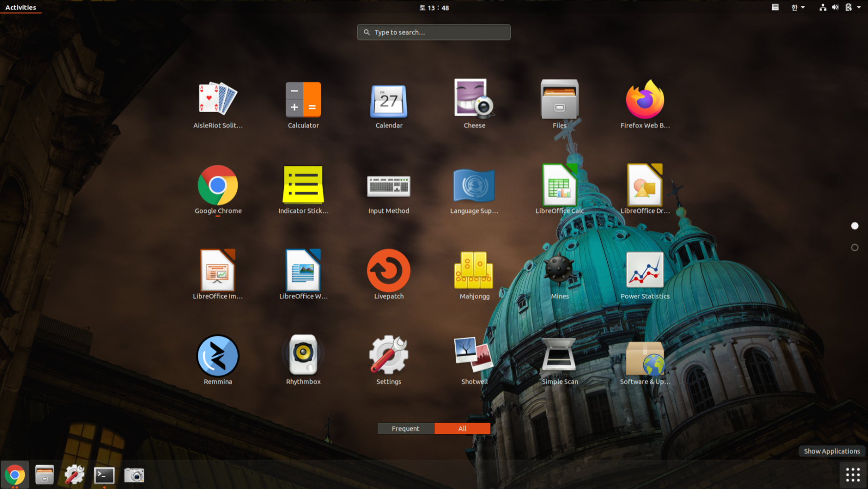Open Screenshot camera app in dock

click(x=134, y=475)
